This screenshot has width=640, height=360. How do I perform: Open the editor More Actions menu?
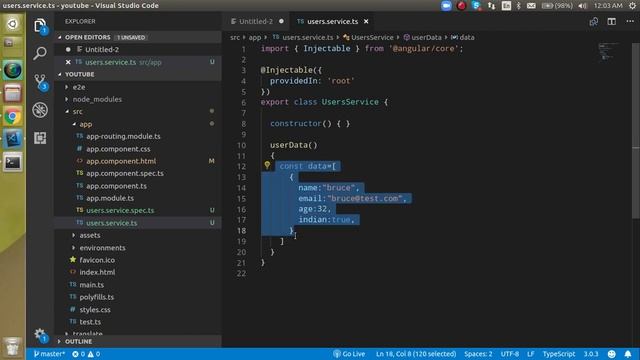[x=630, y=22]
